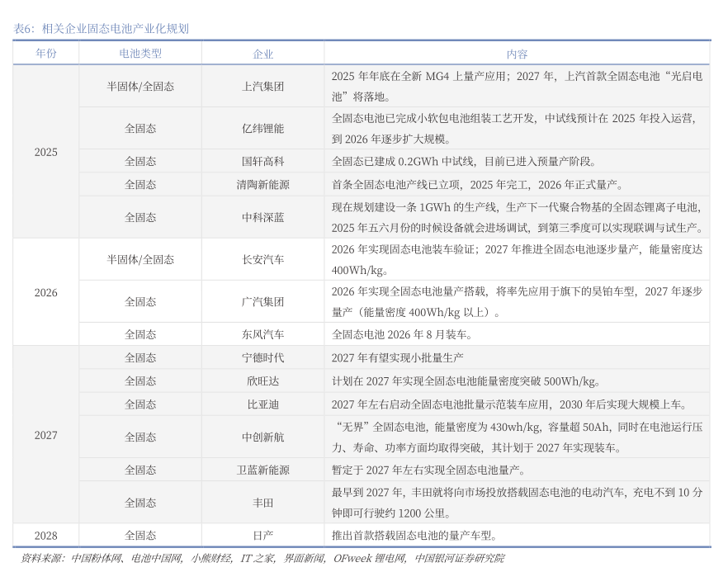Click the 清陶新能源 company cell
The height and width of the screenshot is (572, 728).
262,185
